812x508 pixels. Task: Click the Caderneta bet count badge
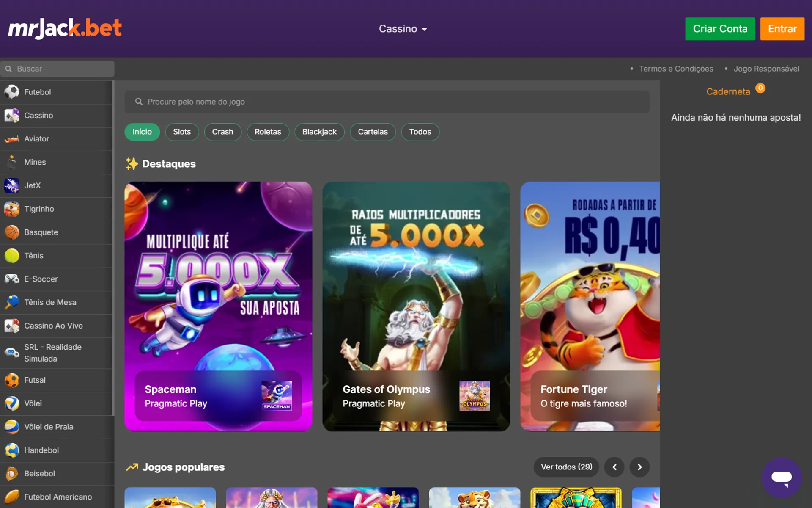[760, 88]
